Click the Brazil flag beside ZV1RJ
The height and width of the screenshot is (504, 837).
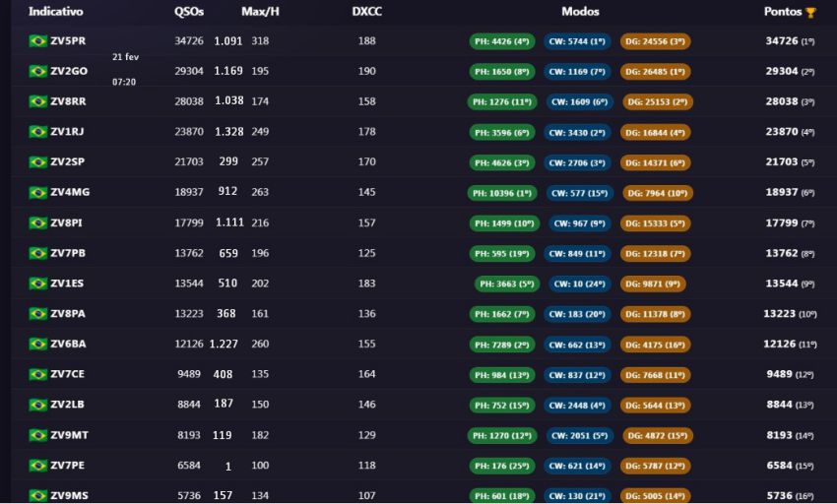[x=37, y=132]
